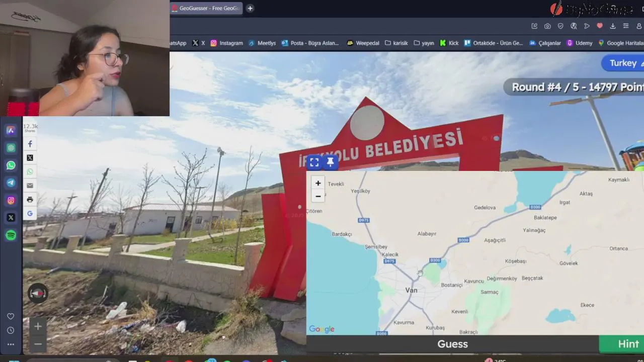Image resolution: width=644 pixels, height=362 pixels.
Task: Click Bostaniçi label on map
Action: (451, 285)
